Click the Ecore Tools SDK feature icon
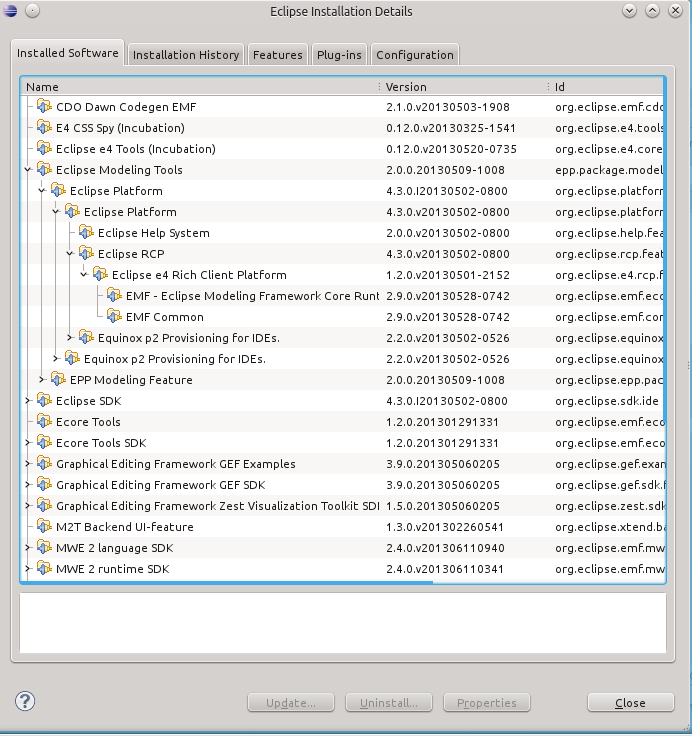The image size is (692, 736). click(x=44, y=443)
